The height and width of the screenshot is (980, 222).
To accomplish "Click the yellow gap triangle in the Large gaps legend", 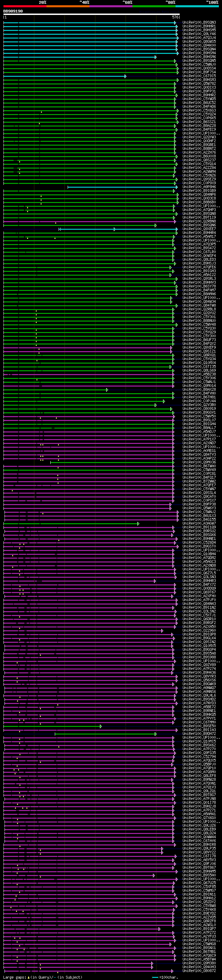I will [x=29, y=977].
